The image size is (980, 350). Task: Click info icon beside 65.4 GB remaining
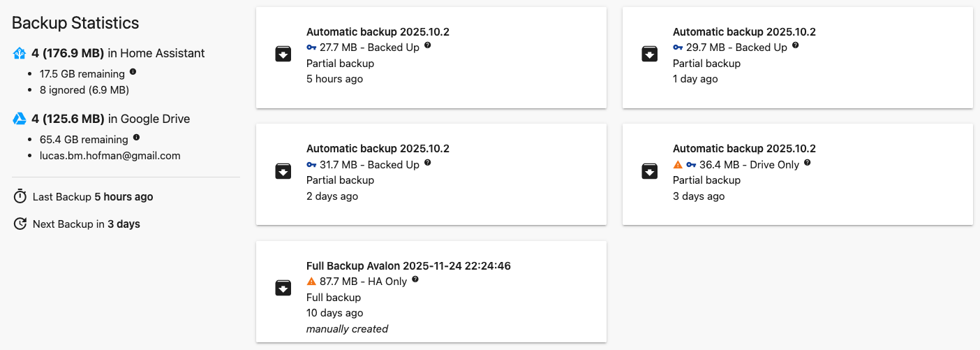click(136, 138)
